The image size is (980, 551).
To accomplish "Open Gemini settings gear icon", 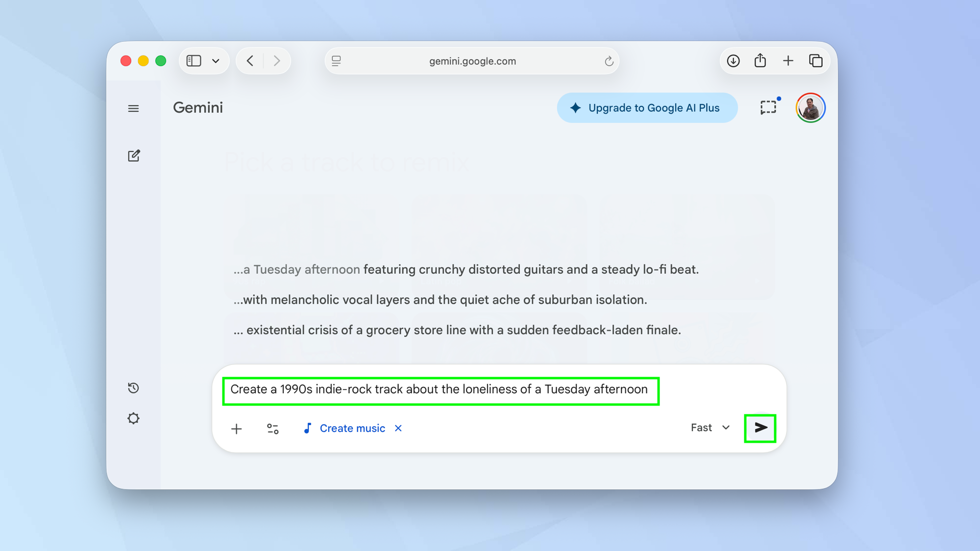I will (133, 418).
